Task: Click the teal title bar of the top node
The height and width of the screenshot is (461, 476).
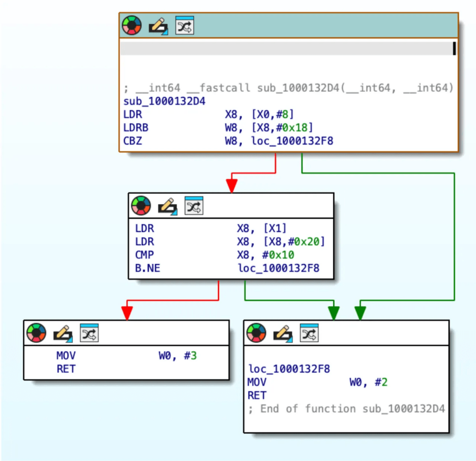Action: pos(325,26)
